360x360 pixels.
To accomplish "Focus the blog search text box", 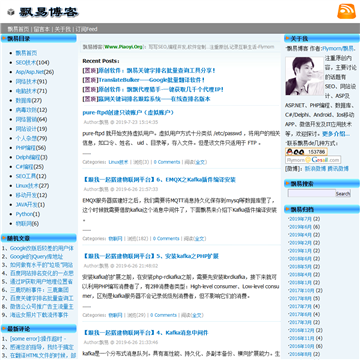I will coord(312,193).
